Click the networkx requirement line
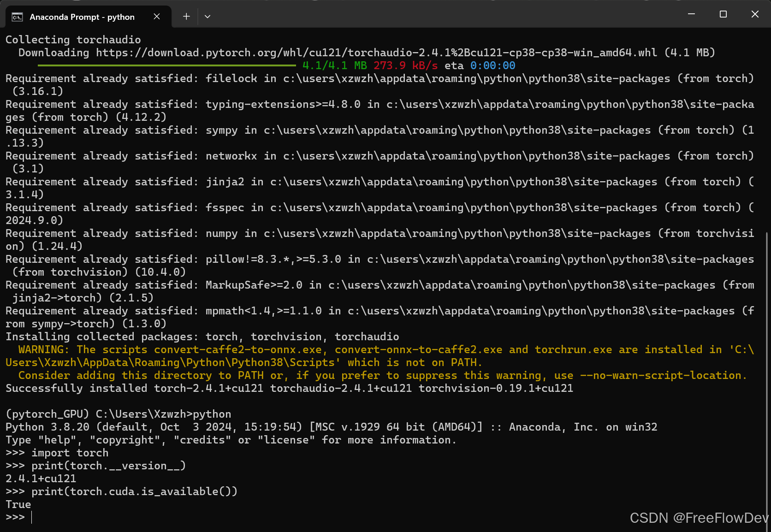 point(380,162)
